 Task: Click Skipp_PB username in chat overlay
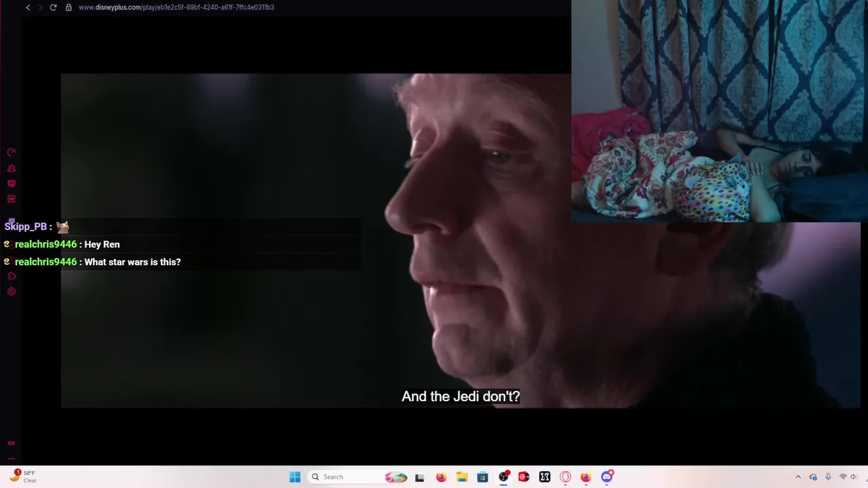click(26, 226)
